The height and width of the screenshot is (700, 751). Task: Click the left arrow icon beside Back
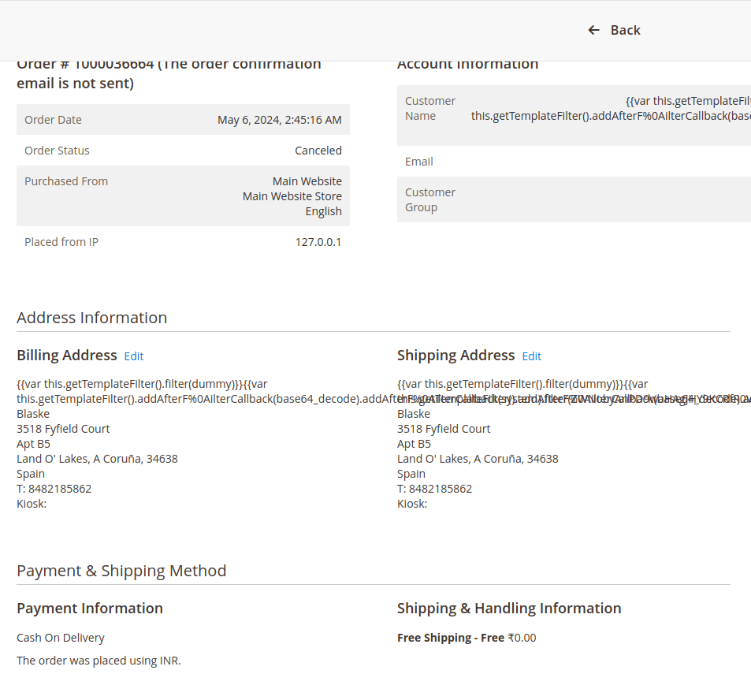(x=594, y=30)
